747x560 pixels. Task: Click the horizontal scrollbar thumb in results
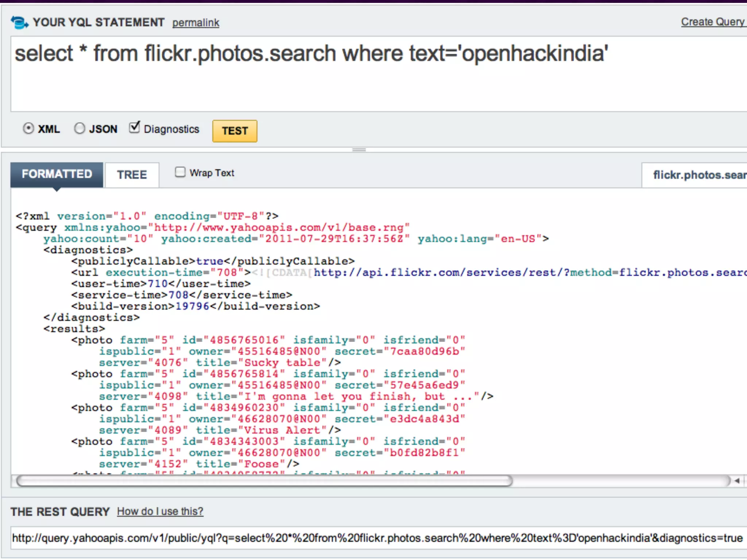pos(264,481)
